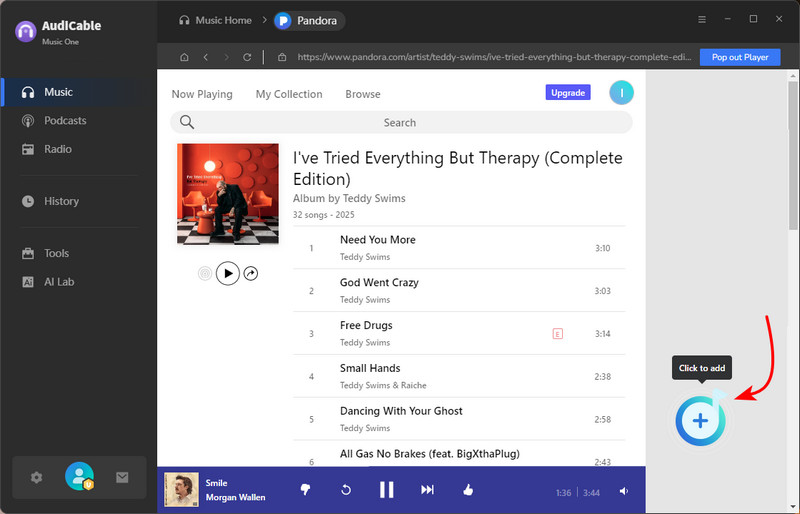Click the user account avatar in sidebar

(x=80, y=476)
